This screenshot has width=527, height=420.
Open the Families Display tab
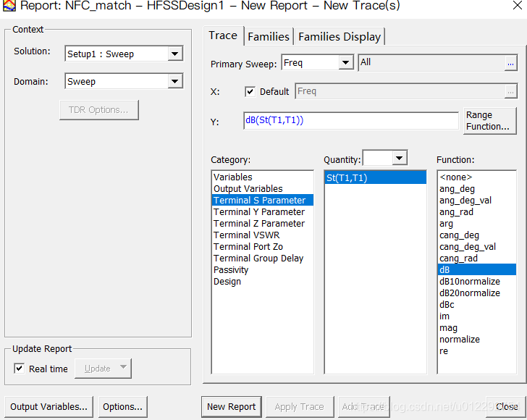tap(340, 36)
